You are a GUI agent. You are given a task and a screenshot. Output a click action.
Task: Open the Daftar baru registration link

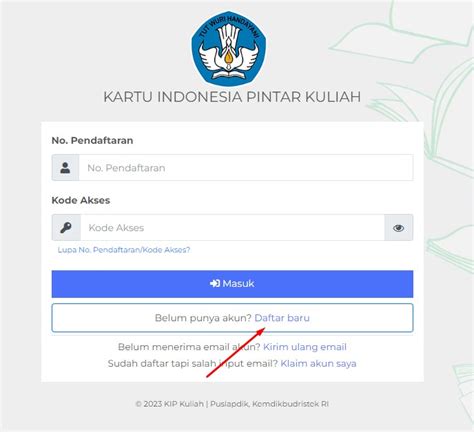282,318
